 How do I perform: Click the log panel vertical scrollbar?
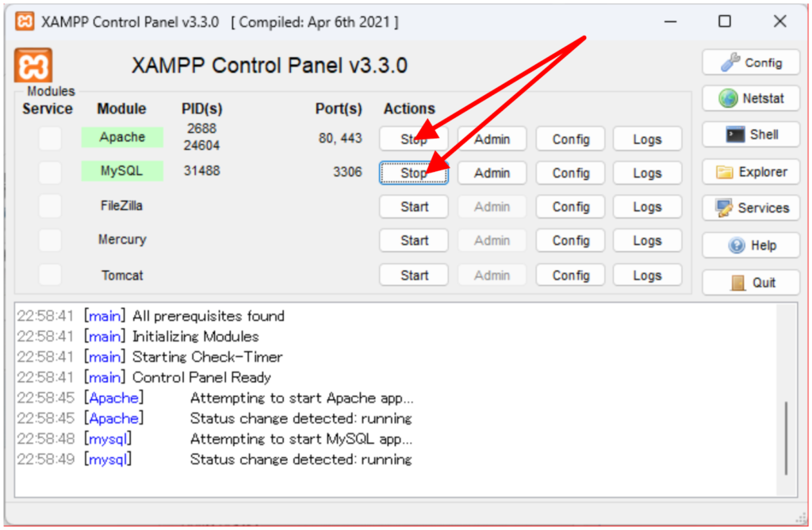point(786,436)
